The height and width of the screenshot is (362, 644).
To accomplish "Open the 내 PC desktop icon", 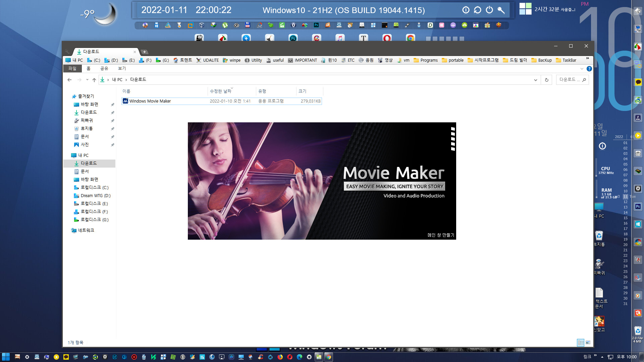I will [599, 210].
